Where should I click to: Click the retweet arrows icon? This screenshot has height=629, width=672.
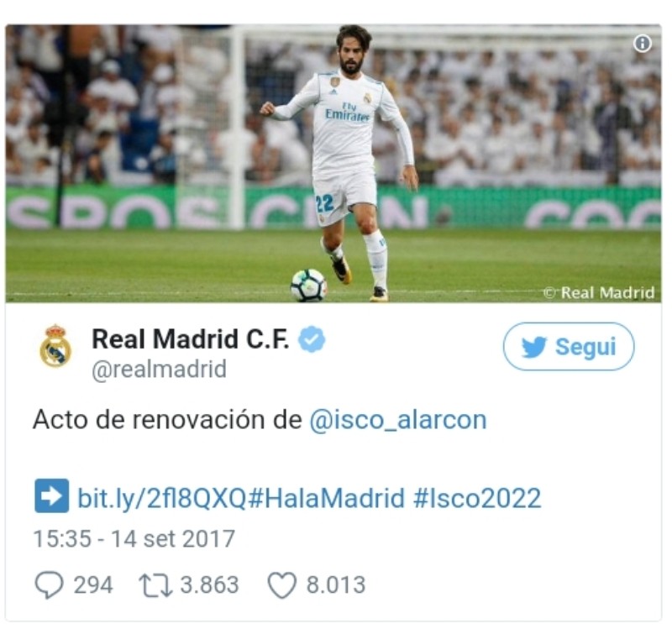pyautogui.click(x=155, y=585)
